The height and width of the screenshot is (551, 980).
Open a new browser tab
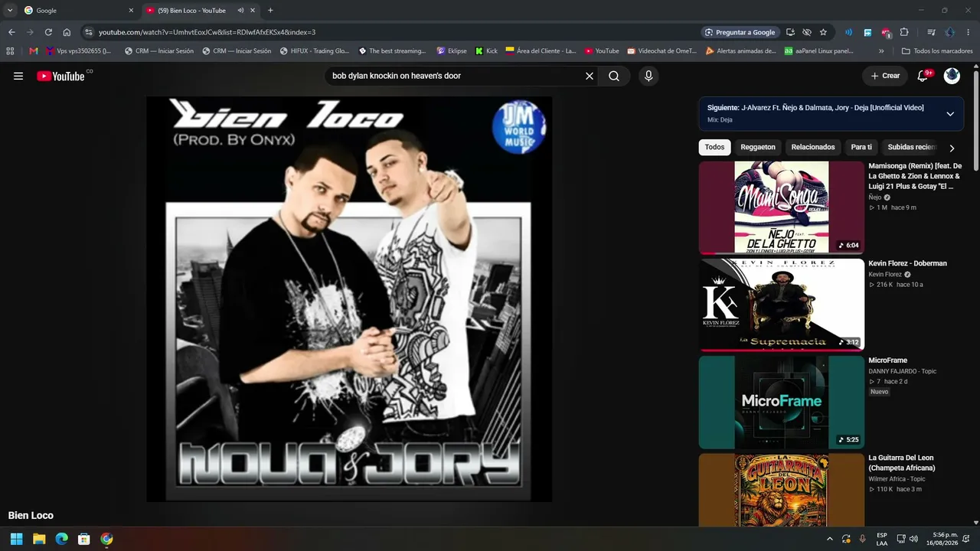pyautogui.click(x=270, y=11)
